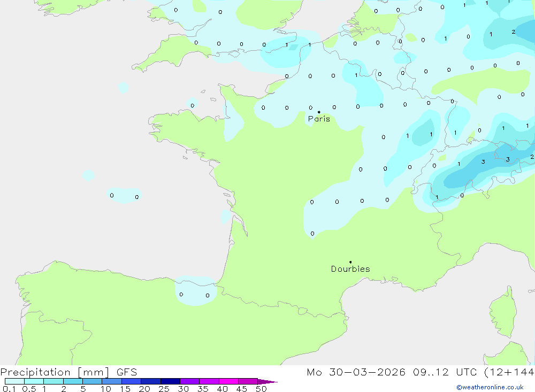Select the lightest 0.1 mm legend swatch
535x392 pixels.
[14, 381]
